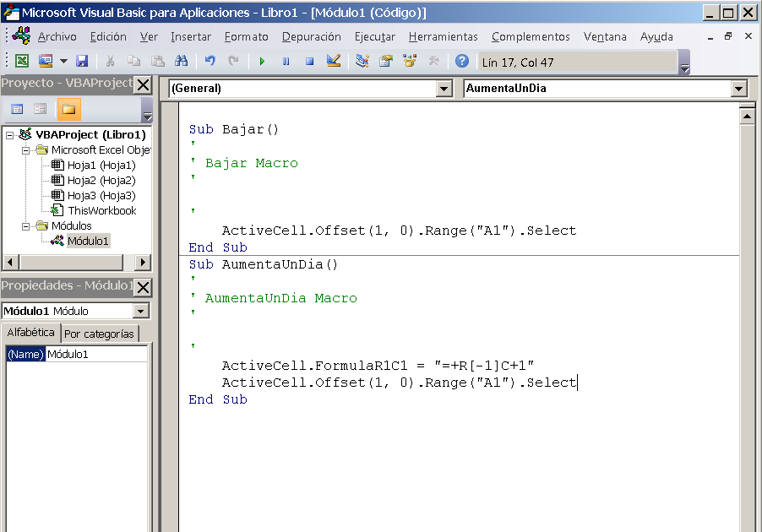The image size is (762, 532).
Task: Click the Reset stop icon
Action: [x=309, y=61]
